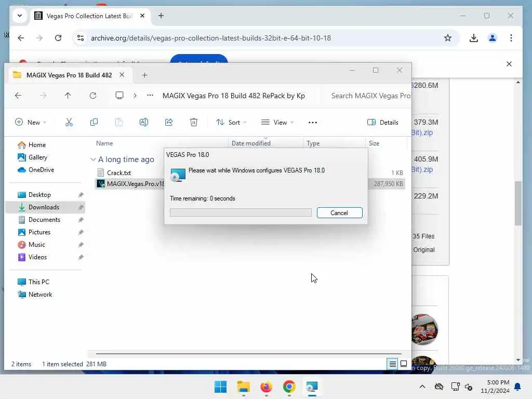Add a new File Explorer tab
Image resolution: width=532 pixels, height=399 pixels.
(x=144, y=75)
